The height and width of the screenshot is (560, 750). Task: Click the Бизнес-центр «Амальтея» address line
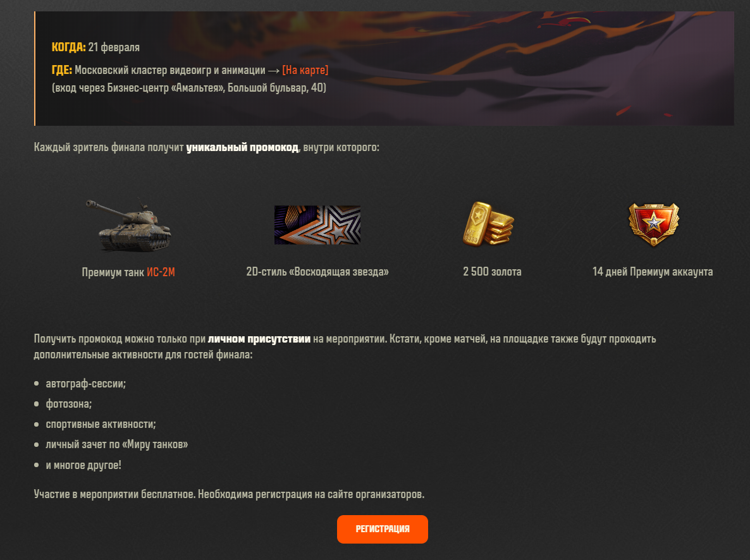point(189,87)
